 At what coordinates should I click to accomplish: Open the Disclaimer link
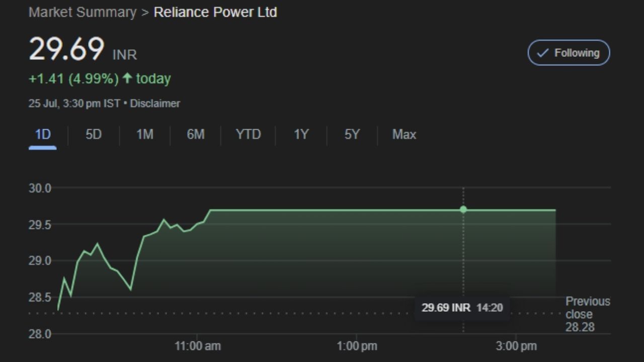point(155,104)
